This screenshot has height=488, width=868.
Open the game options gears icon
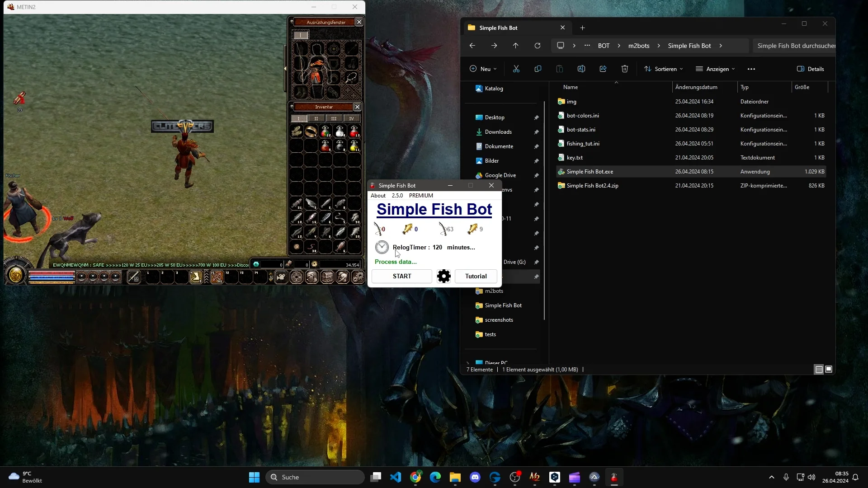click(x=358, y=277)
